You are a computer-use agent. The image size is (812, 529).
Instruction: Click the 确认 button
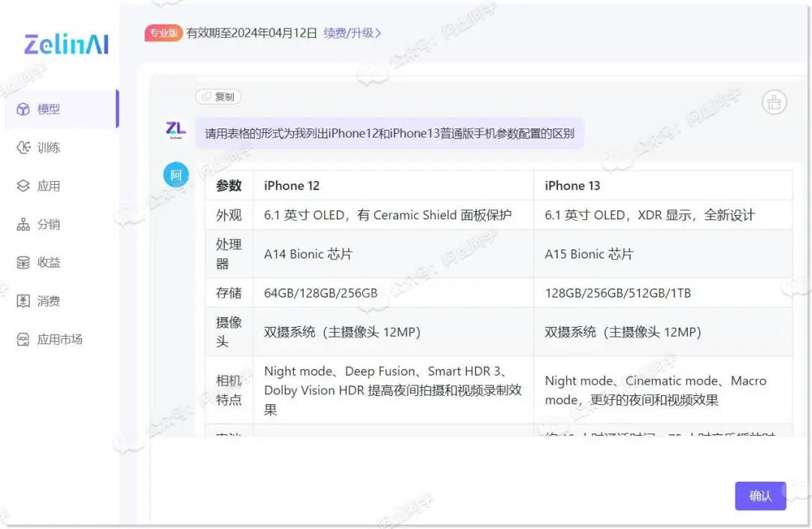pos(760,496)
